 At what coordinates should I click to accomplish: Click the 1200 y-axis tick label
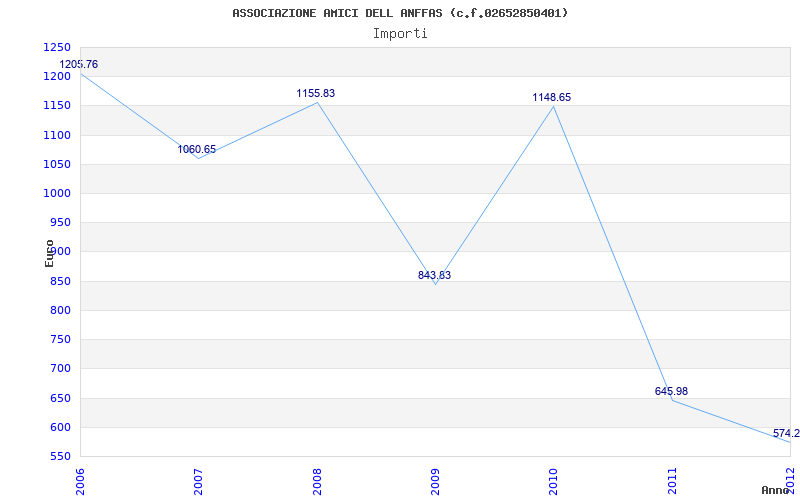pos(57,77)
